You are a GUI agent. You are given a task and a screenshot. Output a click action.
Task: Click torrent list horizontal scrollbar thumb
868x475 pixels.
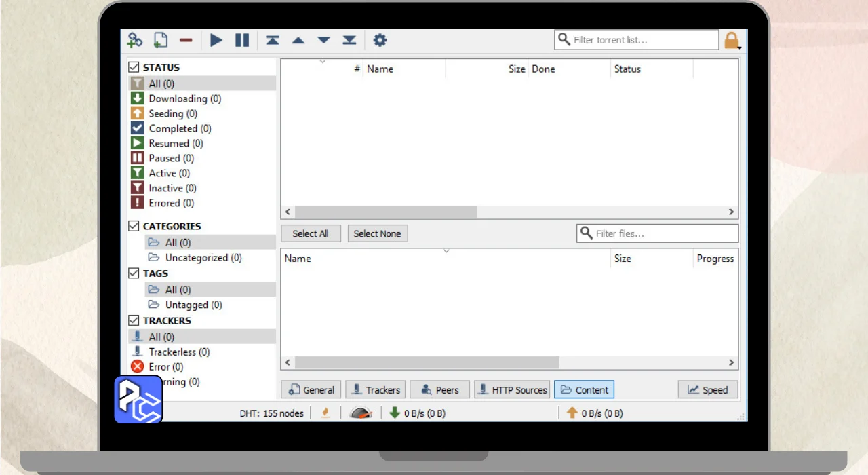point(386,212)
